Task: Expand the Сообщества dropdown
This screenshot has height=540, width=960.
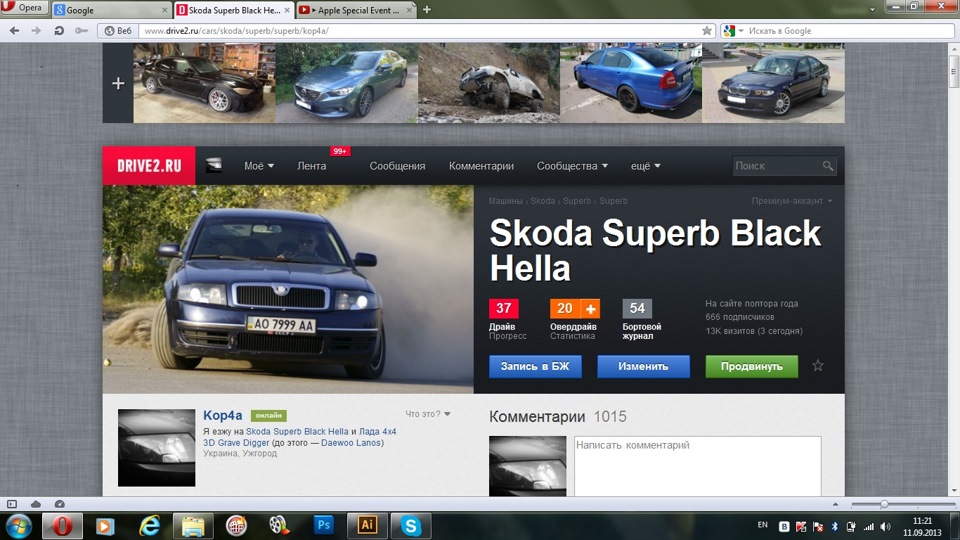Action: (572, 166)
